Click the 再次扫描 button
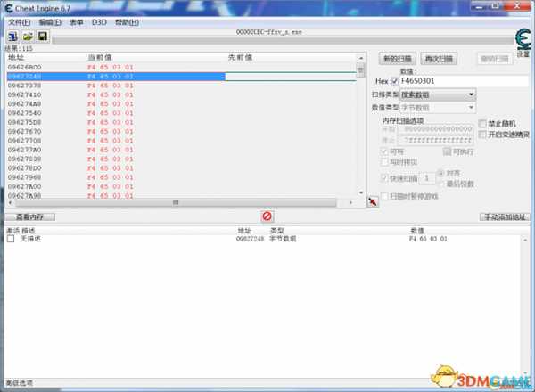535x392 pixels. click(x=438, y=59)
